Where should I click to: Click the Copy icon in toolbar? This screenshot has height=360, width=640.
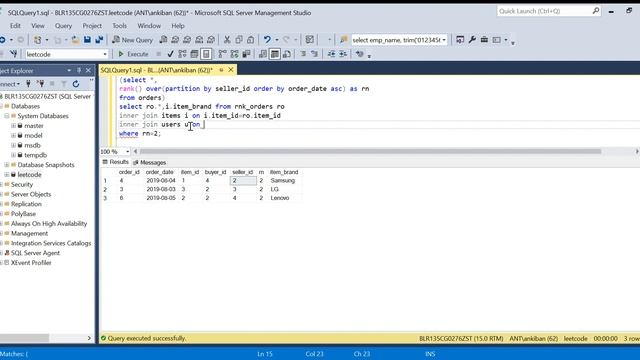coord(239,40)
